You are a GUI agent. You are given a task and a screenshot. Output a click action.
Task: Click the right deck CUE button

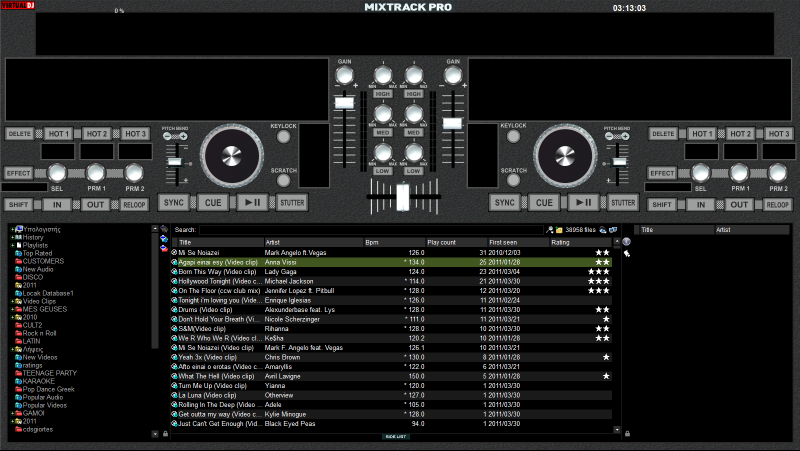pos(544,203)
